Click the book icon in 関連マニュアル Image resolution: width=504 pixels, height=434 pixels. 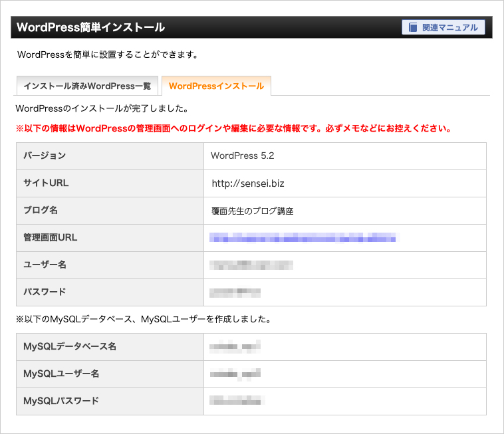413,27
